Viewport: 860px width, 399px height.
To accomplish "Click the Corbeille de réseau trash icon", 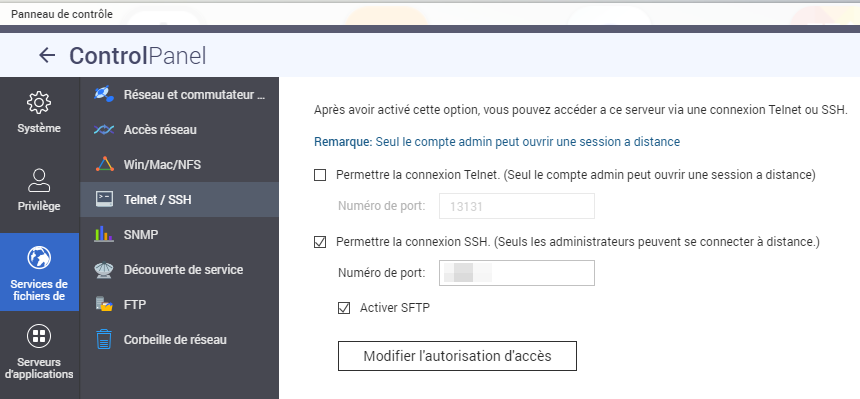I will [104, 339].
